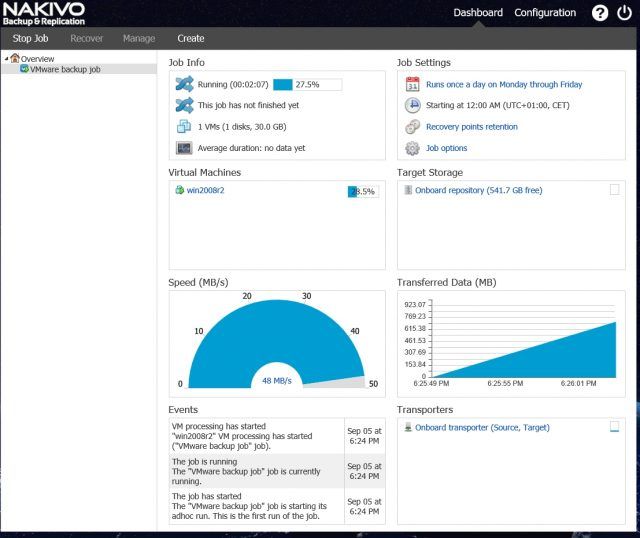Click the power logout icon
Screen dimensions: 640x538
pyautogui.click(x=624, y=13)
